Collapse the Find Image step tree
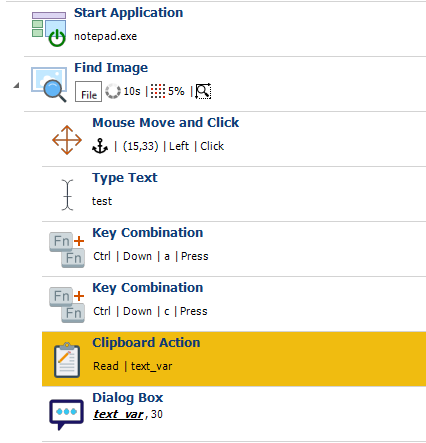This screenshot has width=426, height=443. pos(16,86)
